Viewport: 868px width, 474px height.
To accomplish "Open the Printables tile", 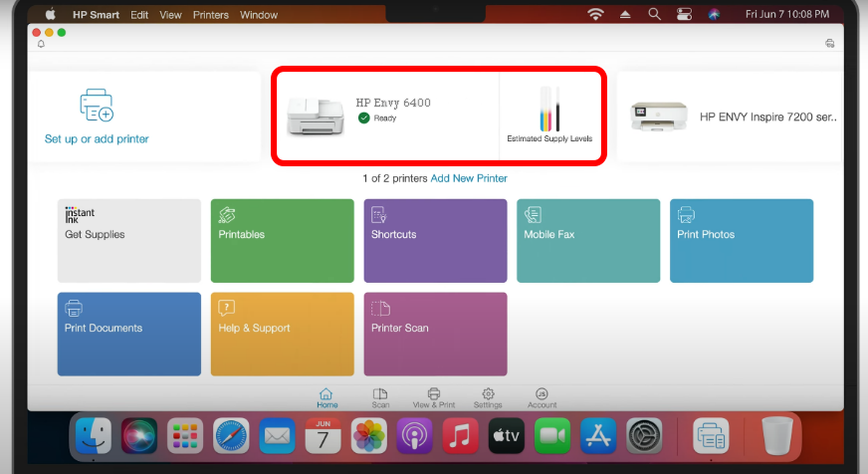I will [x=283, y=241].
